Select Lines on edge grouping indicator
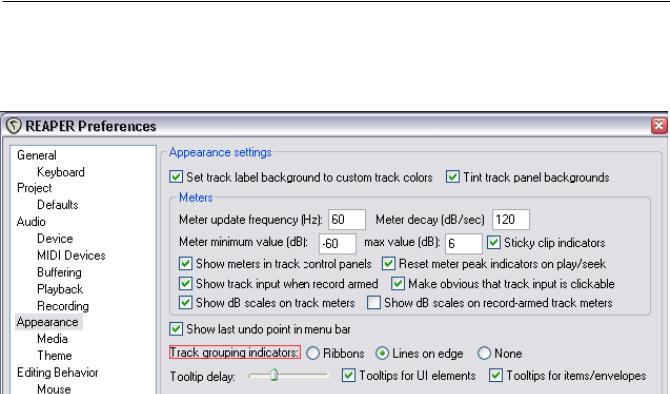Viewport: 670px width, 394px height. 382,353
